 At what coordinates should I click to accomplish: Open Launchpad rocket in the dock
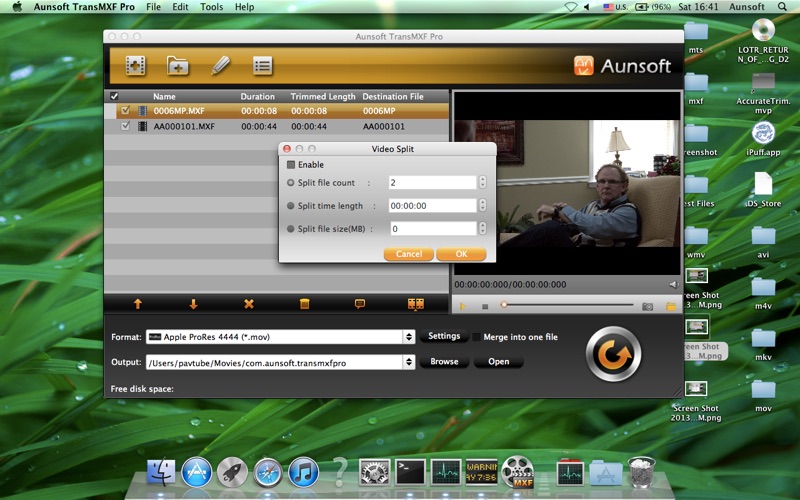click(x=232, y=472)
